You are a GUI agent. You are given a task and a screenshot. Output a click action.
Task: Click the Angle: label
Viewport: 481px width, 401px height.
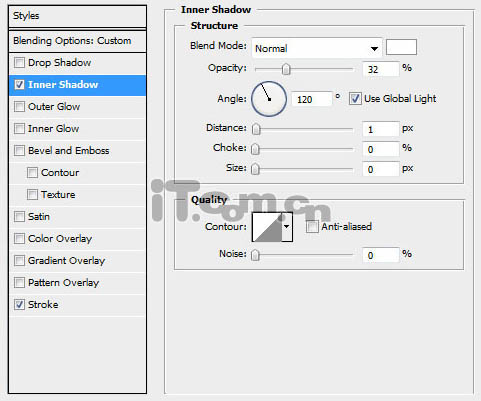[x=232, y=99]
